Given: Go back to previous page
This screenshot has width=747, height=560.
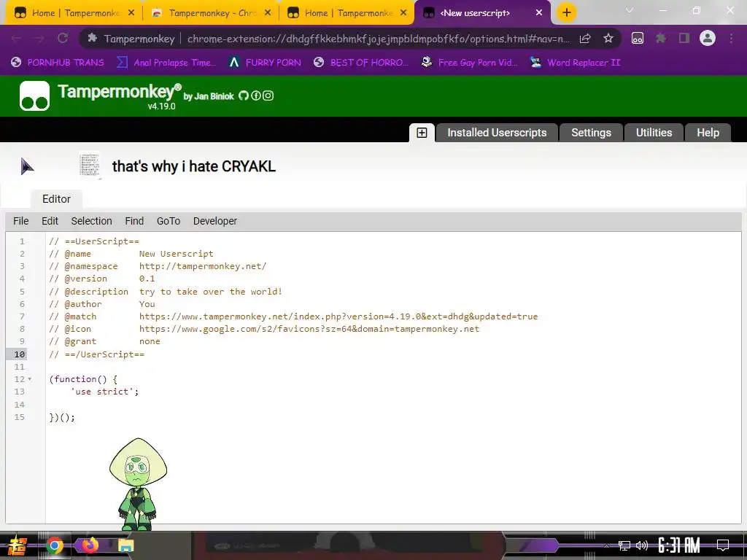Looking at the screenshot, I should point(16,38).
